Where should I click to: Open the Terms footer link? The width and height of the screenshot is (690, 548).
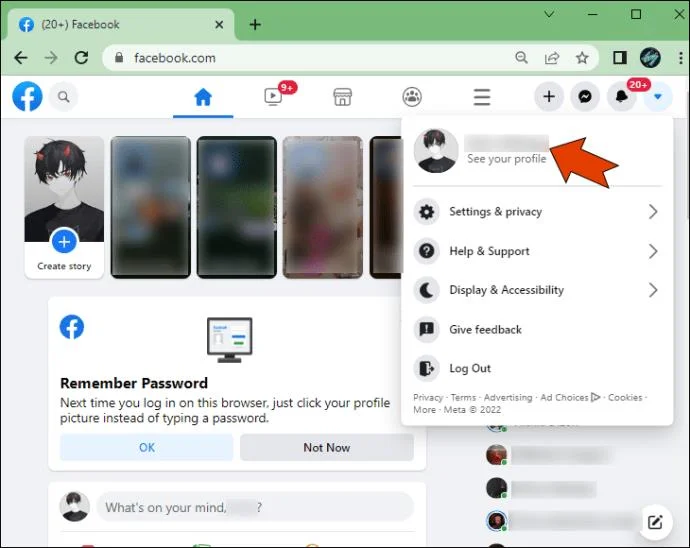tap(463, 397)
